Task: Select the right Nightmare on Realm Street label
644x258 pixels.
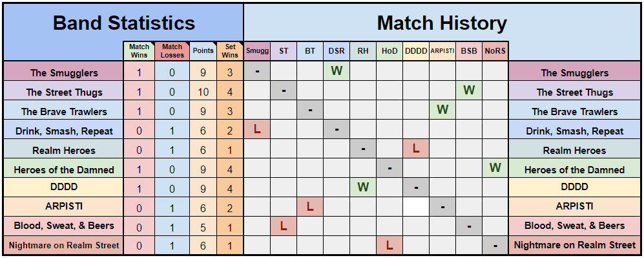Action: click(x=575, y=245)
